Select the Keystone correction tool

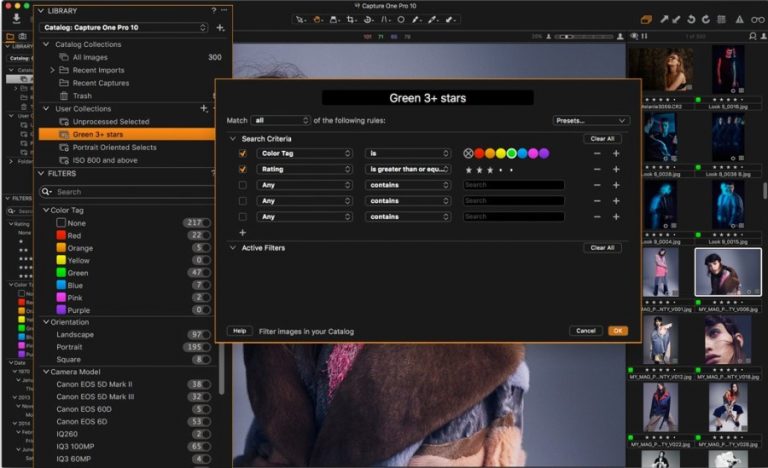(x=385, y=20)
